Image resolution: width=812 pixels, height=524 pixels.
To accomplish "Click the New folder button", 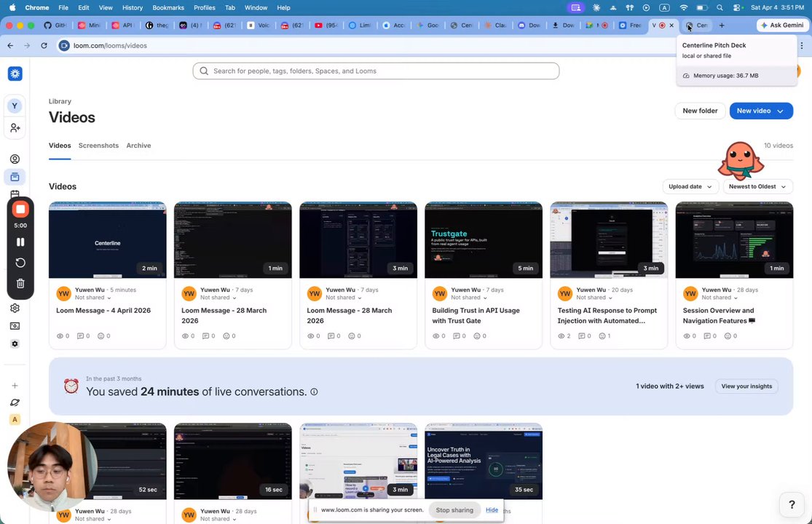I will pyautogui.click(x=700, y=111).
